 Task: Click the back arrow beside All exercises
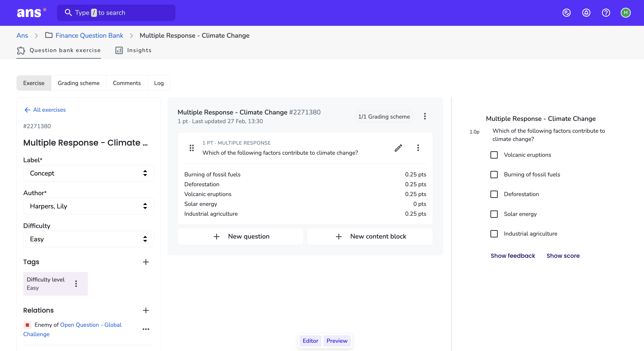(x=27, y=110)
